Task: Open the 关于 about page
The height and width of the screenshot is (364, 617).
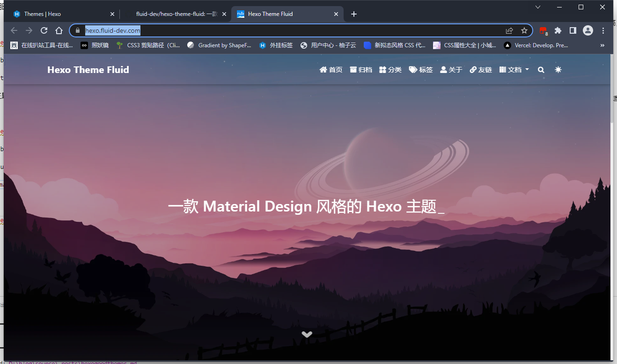Action: pyautogui.click(x=451, y=70)
